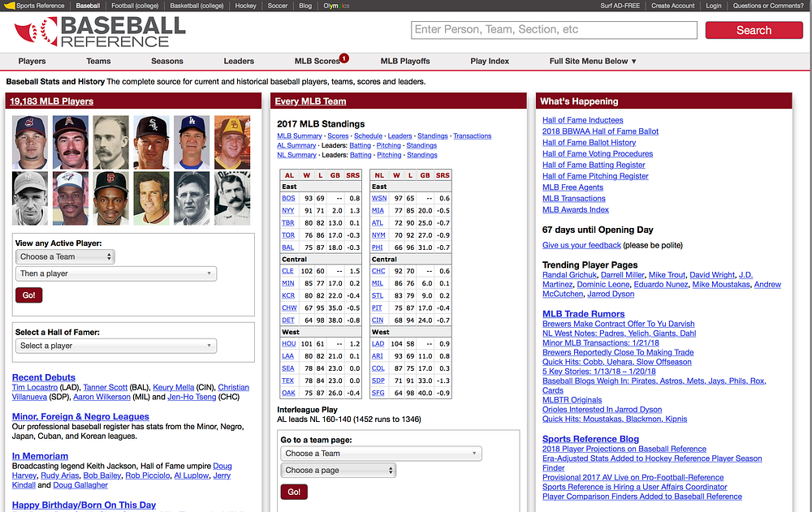The image size is (812, 512).
Task: Open the White Sox cap player photo
Action: [x=151, y=142]
